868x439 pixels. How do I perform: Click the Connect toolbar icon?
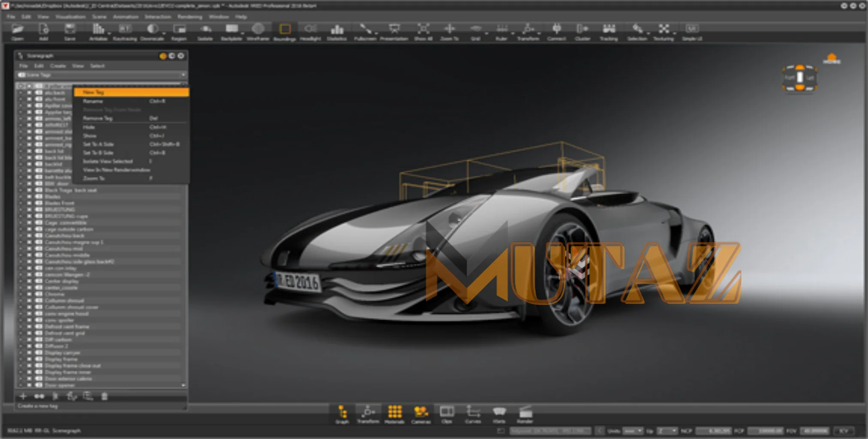click(557, 29)
